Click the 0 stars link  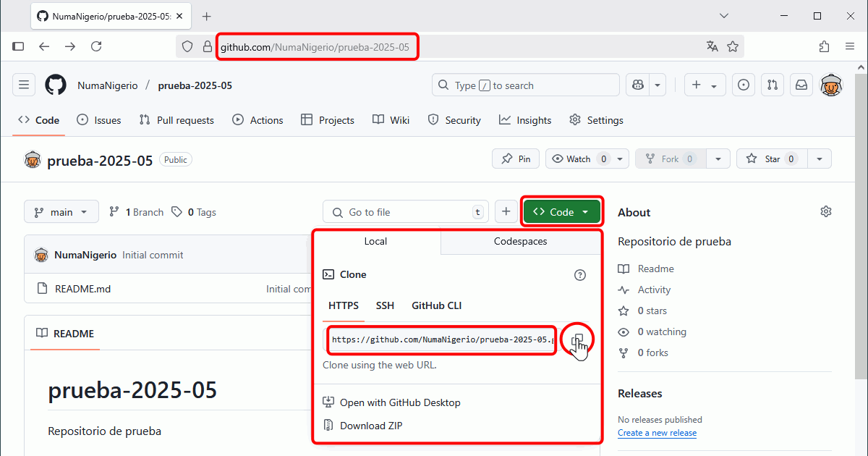(x=652, y=311)
